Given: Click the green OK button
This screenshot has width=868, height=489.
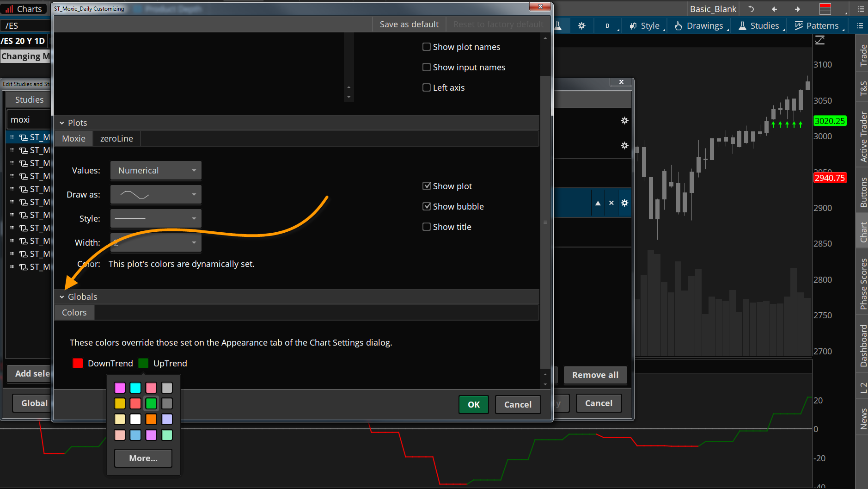Looking at the screenshot, I should pos(474,404).
